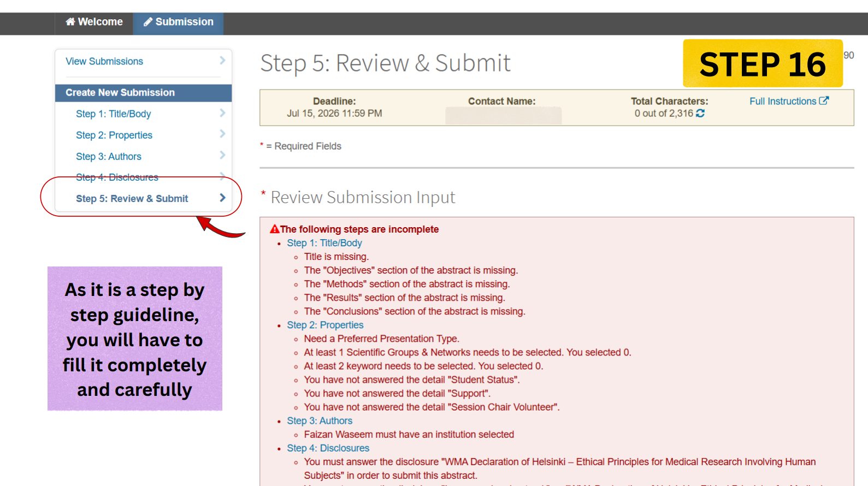Image resolution: width=868 pixels, height=486 pixels.
Task: Open Step 3: Authors link in error list
Action: tap(320, 420)
